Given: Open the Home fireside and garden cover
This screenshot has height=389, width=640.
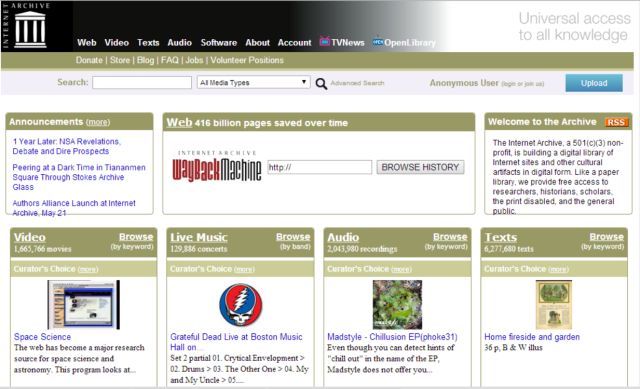Looking at the screenshot, I should [x=553, y=305].
